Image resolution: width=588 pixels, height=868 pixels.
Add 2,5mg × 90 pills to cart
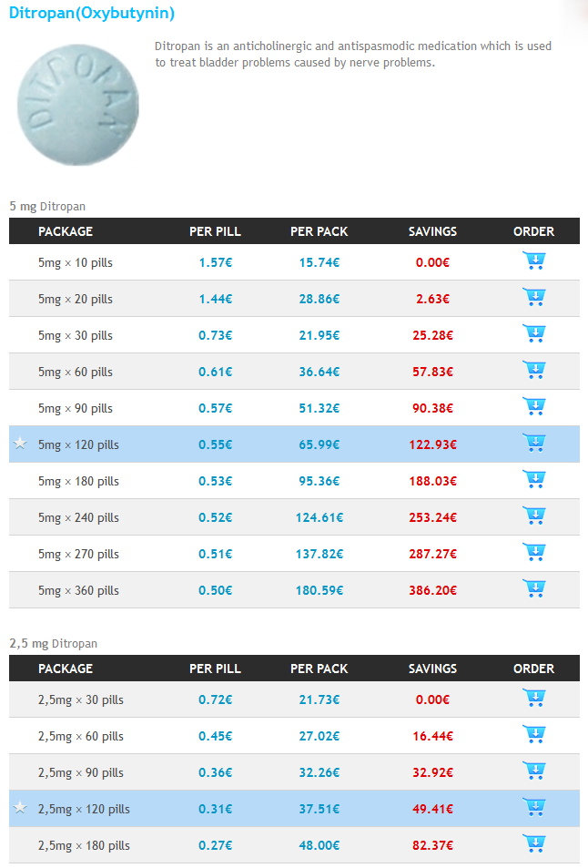pyautogui.click(x=533, y=771)
